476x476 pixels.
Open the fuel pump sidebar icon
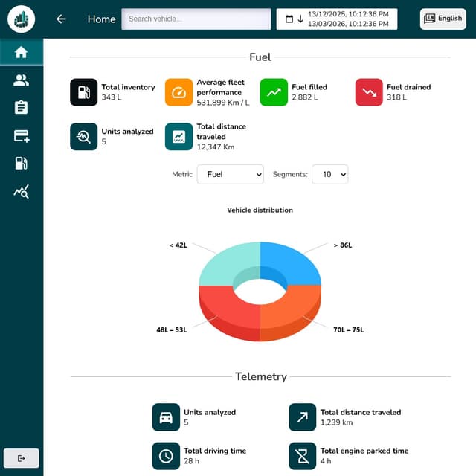tap(22, 164)
